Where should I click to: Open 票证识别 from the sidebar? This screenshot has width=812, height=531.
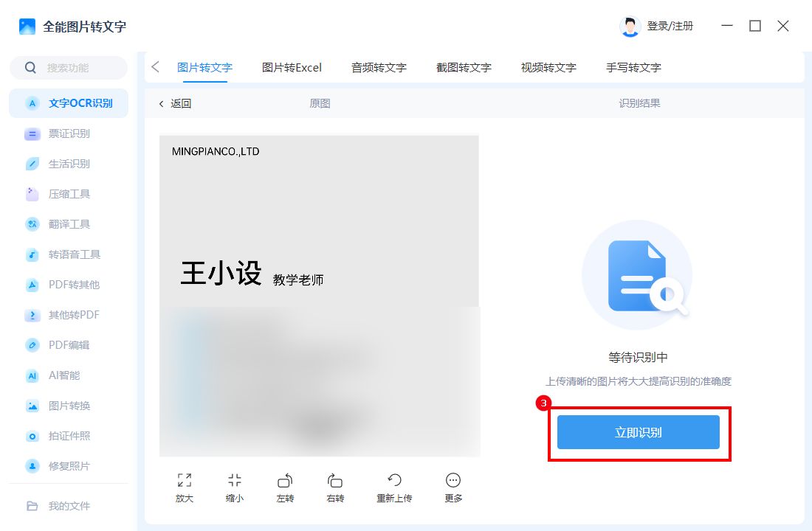69,134
